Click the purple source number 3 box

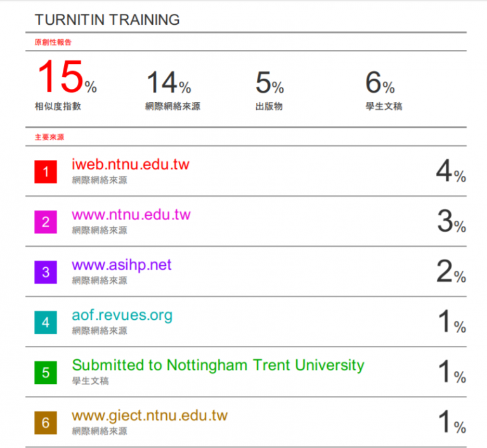click(x=46, y=272)
